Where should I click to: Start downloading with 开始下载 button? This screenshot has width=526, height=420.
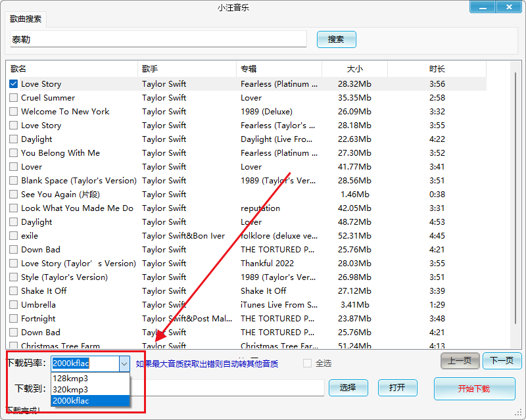474,389
